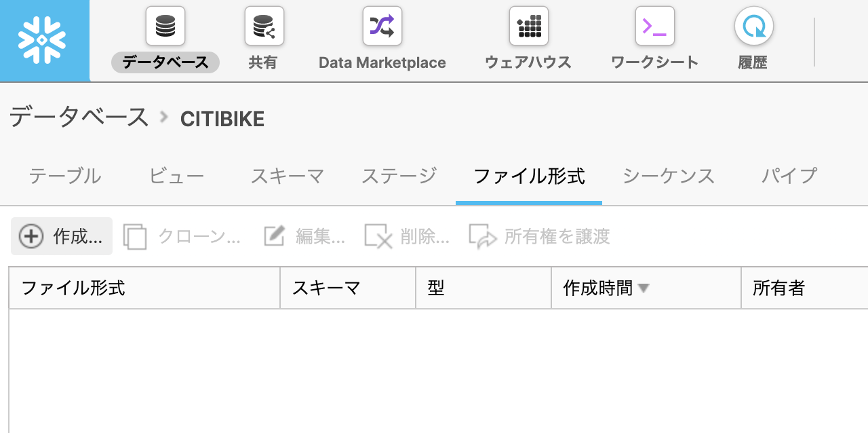Switch to the ステージ (Stages) tab

click(x=399, y=175)
